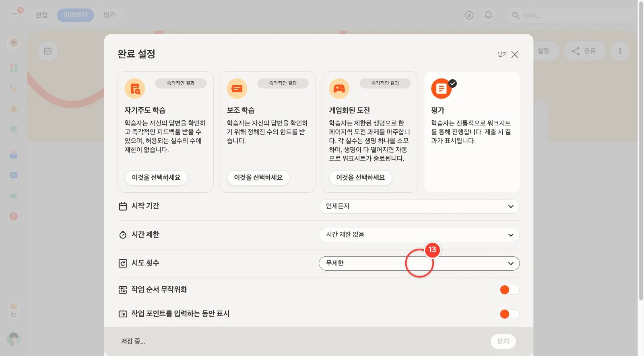Toggle 작업 순서 무작위화 switch

coord(509,290)
